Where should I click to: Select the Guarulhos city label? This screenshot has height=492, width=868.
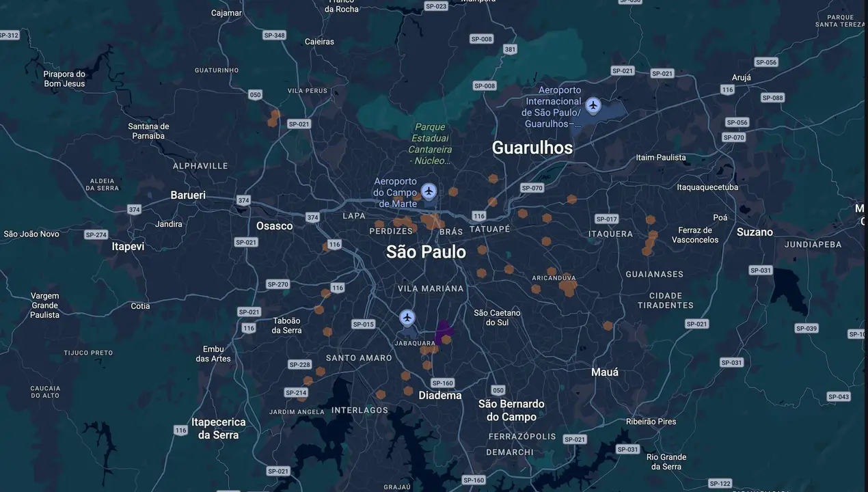[x=532, y=148]
